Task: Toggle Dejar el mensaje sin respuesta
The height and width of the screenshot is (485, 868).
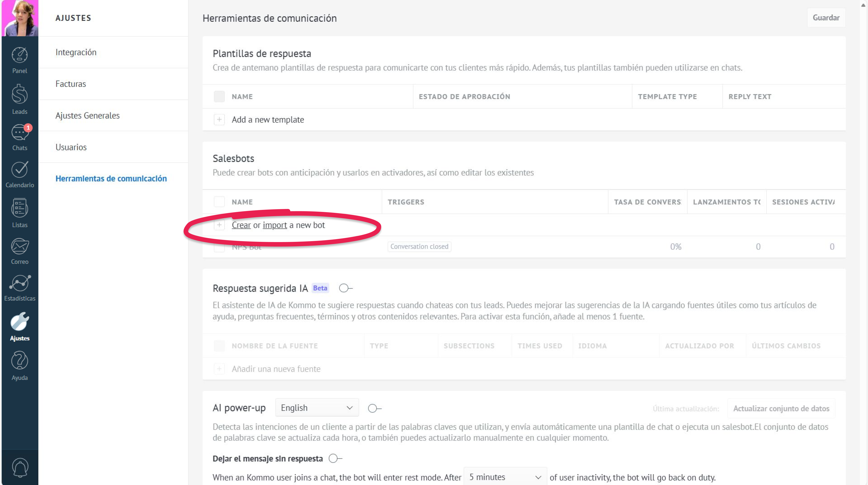Action: 335,458
